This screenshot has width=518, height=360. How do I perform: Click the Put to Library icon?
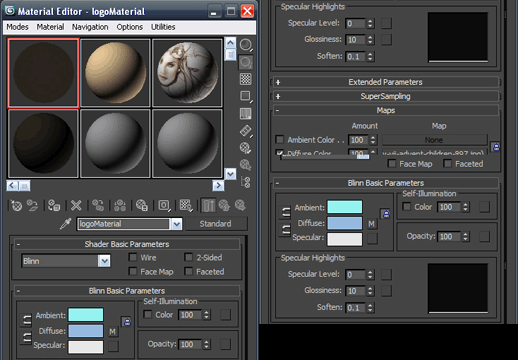click(x=142, y=205)
